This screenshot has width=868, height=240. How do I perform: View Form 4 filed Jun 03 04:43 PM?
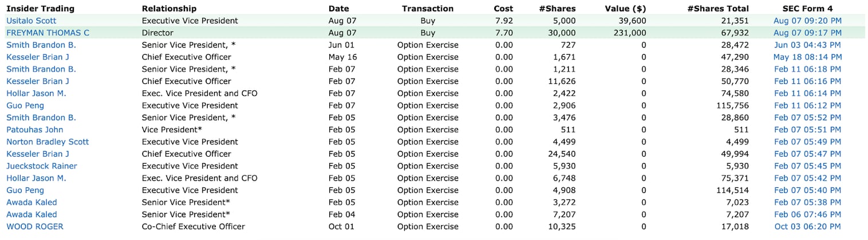point(807,45)
